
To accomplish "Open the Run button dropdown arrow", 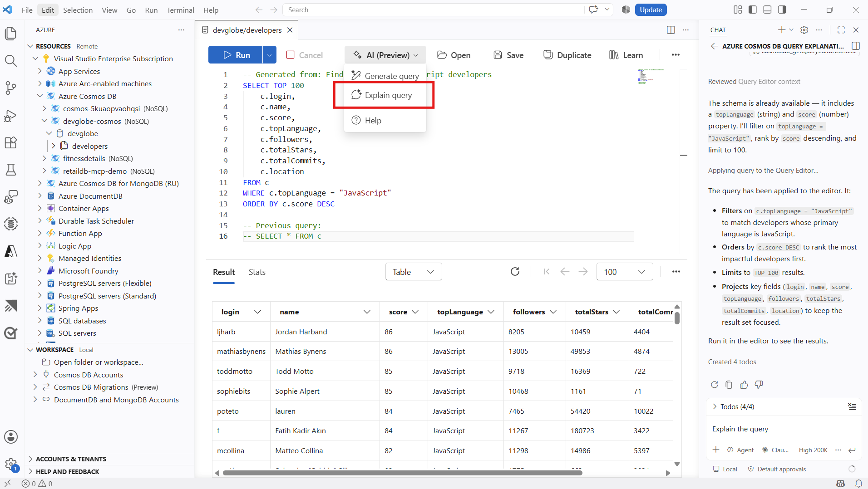I will [x=269, y=55].
